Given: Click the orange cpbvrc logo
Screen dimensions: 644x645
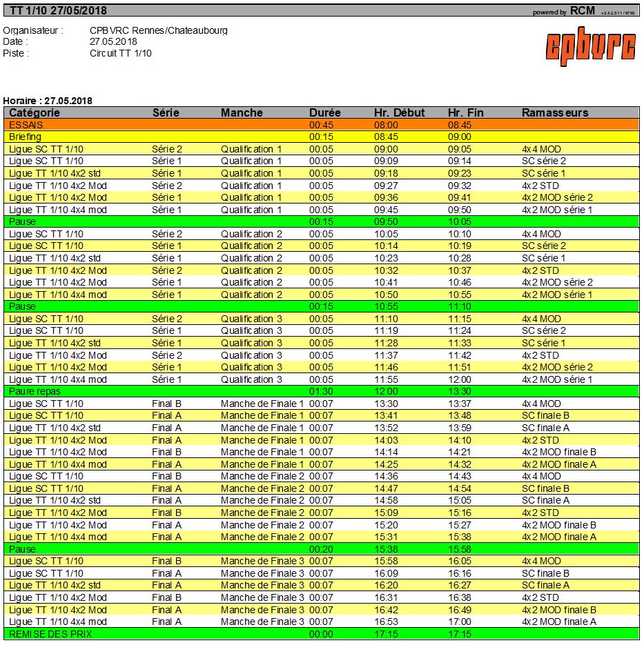Looking at the screenshot, I should point(590,46).
